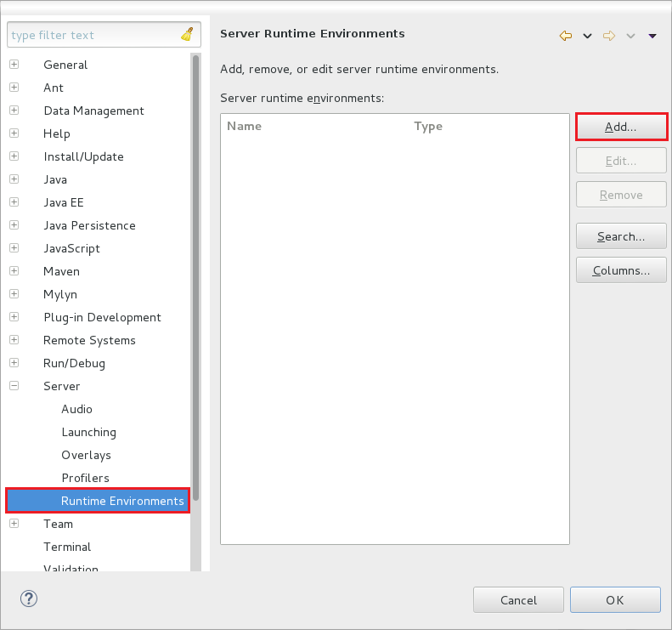
Task: Cancel the preferences dialog
Action: (x=518, y=600)
